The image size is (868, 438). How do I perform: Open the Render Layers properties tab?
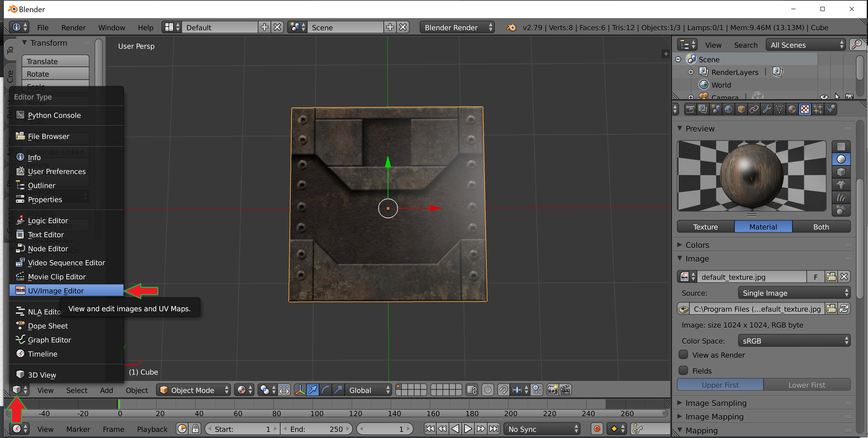703,109
